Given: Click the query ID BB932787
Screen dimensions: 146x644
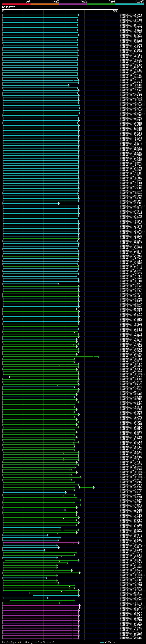Looking at the screenshot, I should pyautogui.click(x=8, y=7).
